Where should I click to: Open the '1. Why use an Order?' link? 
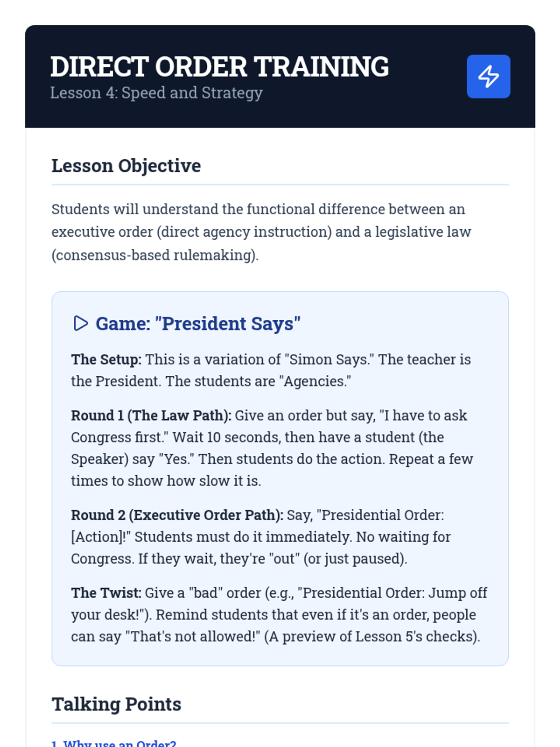(x=114, y=743)
